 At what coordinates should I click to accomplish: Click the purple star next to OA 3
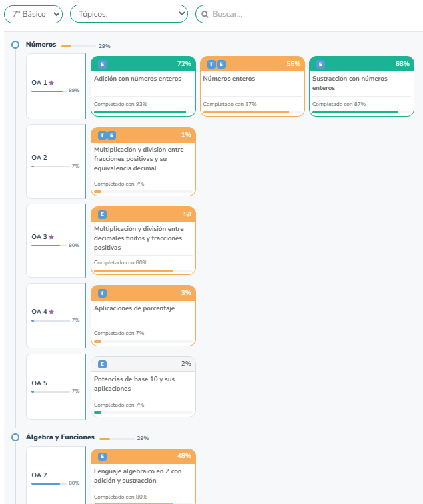[51, 237]
